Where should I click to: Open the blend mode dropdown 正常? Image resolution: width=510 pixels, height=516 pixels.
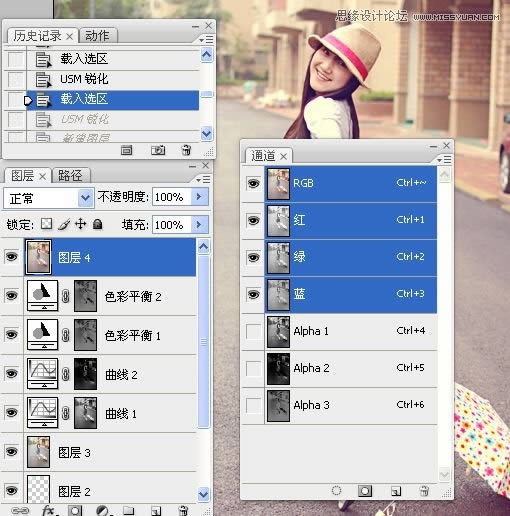48,198
